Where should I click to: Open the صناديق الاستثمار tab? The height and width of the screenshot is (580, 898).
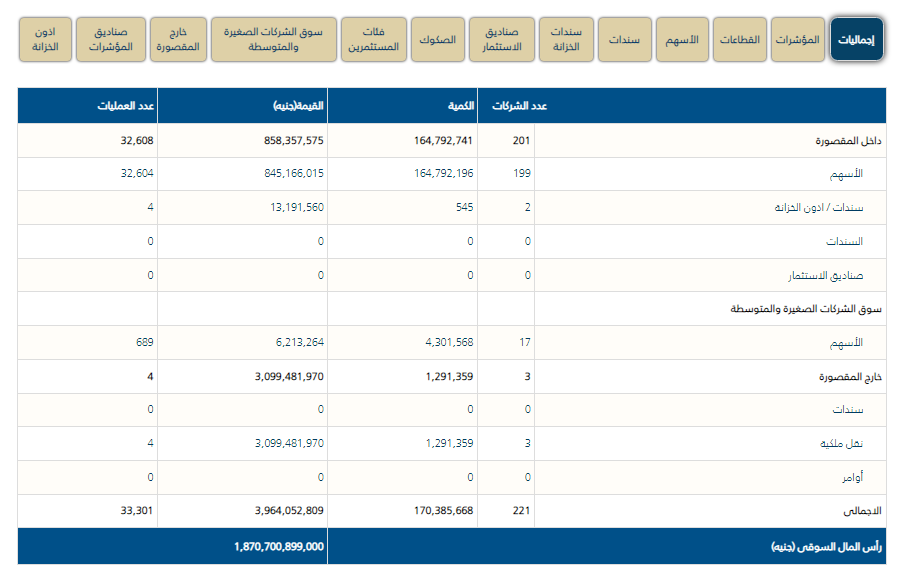click(x=501, y=39)
